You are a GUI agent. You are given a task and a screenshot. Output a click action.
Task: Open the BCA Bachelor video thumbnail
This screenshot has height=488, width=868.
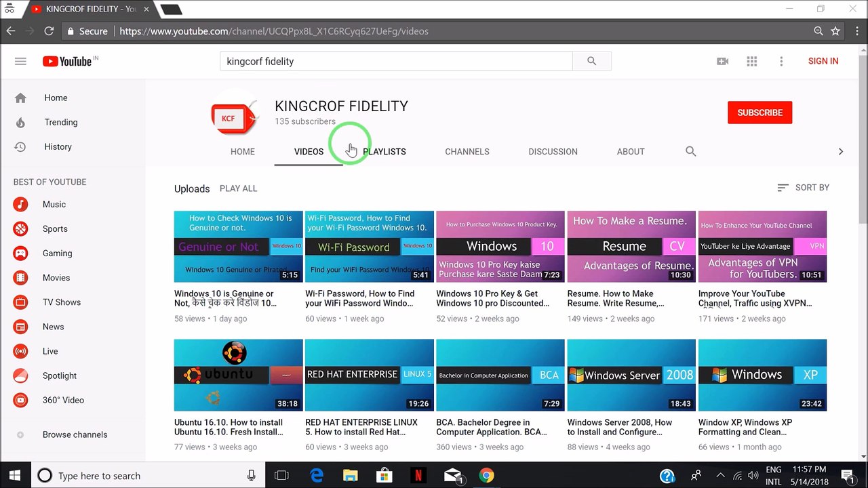500,375
